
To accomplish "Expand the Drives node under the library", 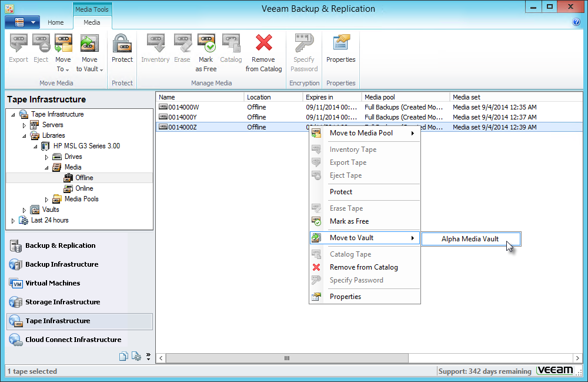I will (x=46, y=157).
